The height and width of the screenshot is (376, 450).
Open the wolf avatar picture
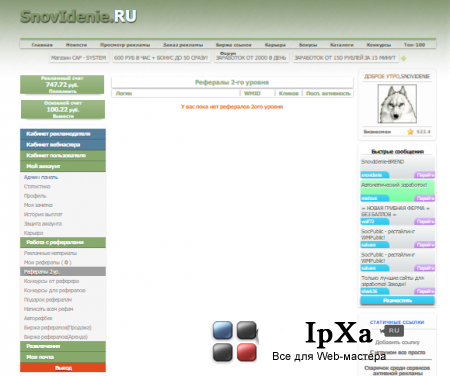(397, 104)
